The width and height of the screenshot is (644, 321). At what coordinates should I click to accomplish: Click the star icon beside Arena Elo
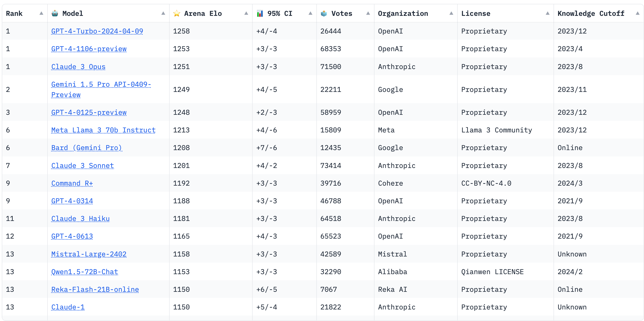tap(177, 13)
